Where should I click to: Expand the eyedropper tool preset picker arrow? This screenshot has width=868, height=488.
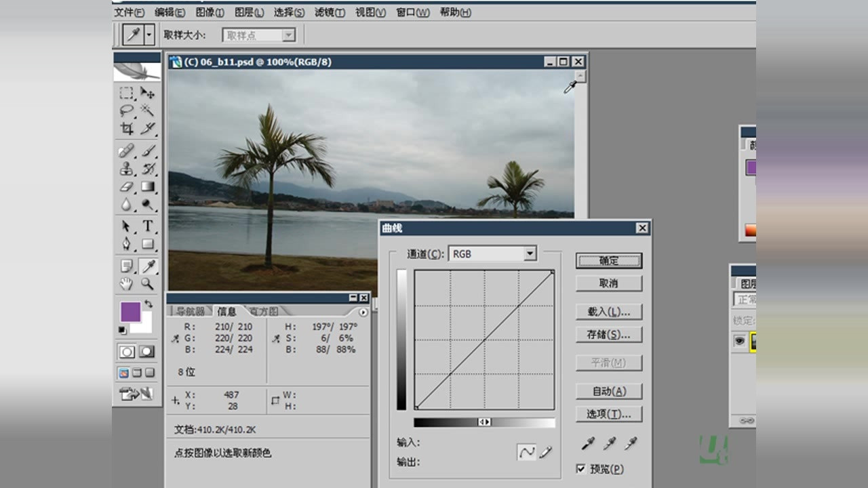(149, 35)
